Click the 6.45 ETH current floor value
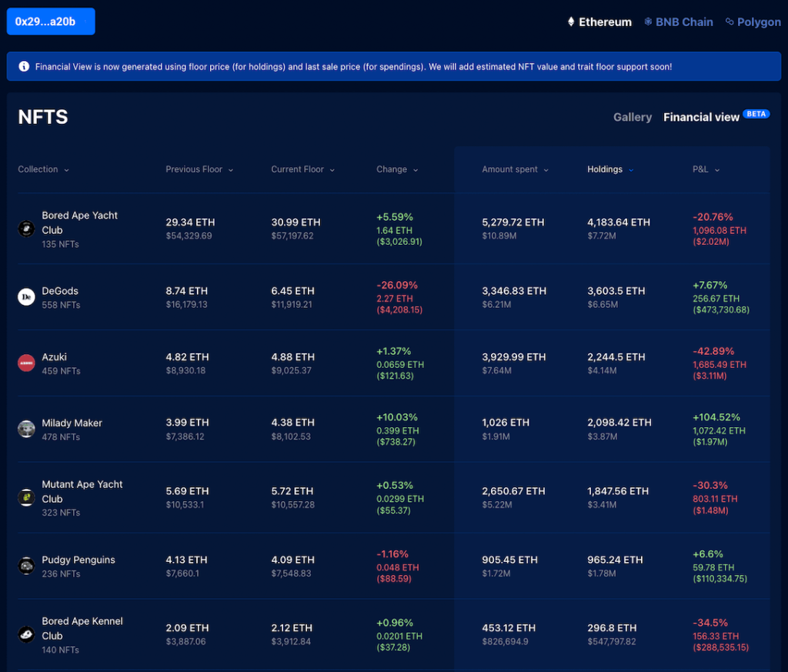788x672 pixels. click(293, 291)
